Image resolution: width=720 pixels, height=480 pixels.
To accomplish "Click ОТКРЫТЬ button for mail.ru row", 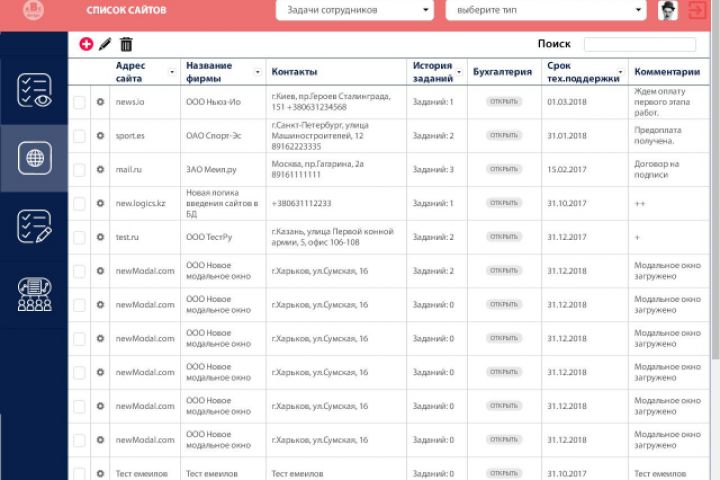I will tap(504, 169).
